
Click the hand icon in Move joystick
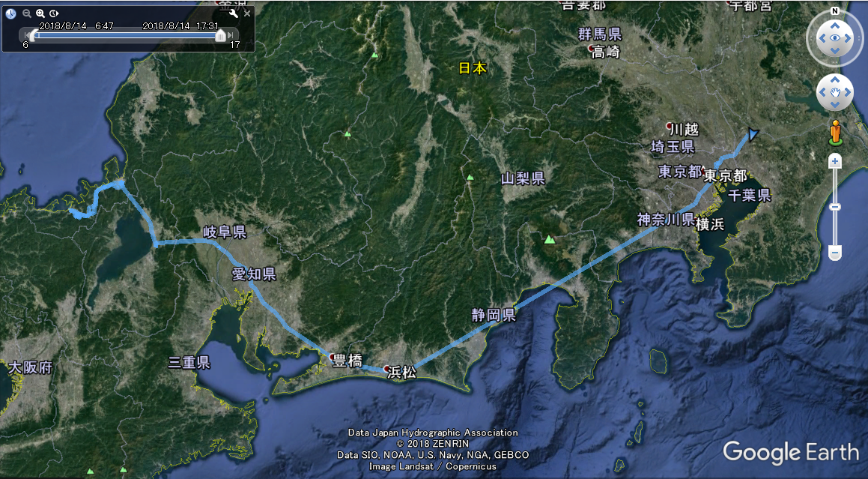coord(835,93)
